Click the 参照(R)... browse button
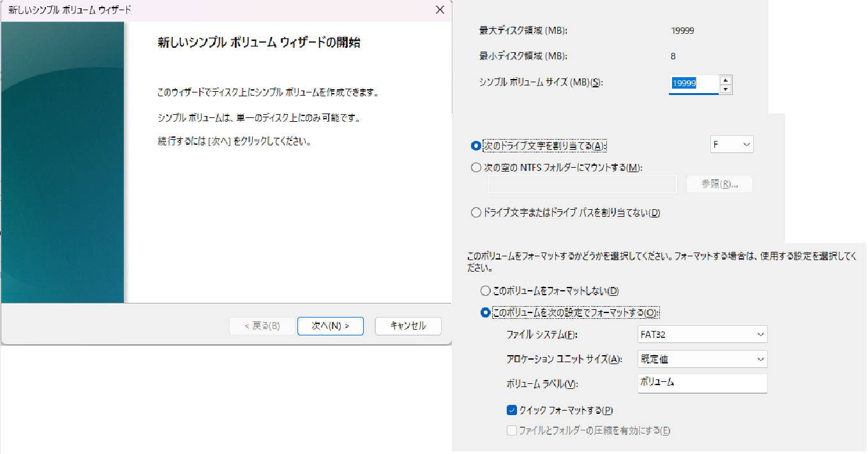Screen dimensions: 868x454 tap(719, 184)
